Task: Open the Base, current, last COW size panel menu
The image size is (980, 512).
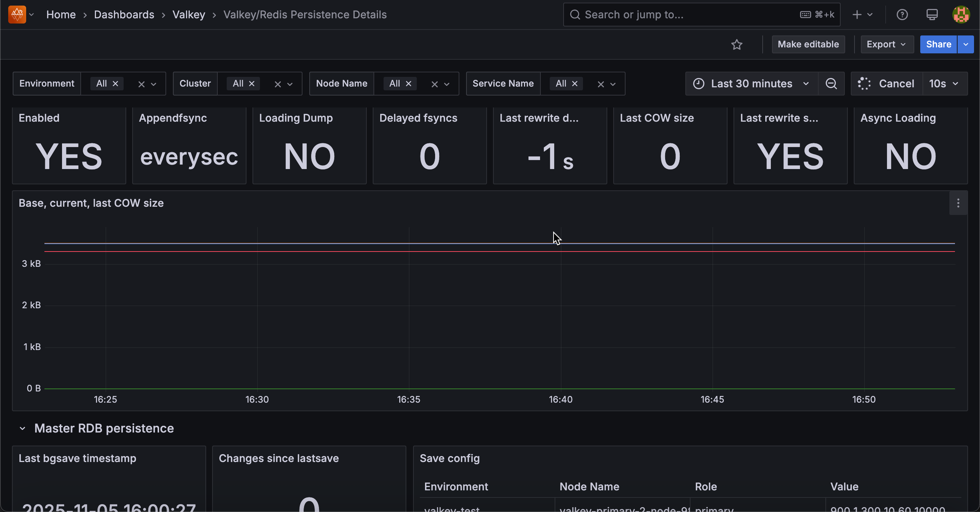Action: coord(958,203)
